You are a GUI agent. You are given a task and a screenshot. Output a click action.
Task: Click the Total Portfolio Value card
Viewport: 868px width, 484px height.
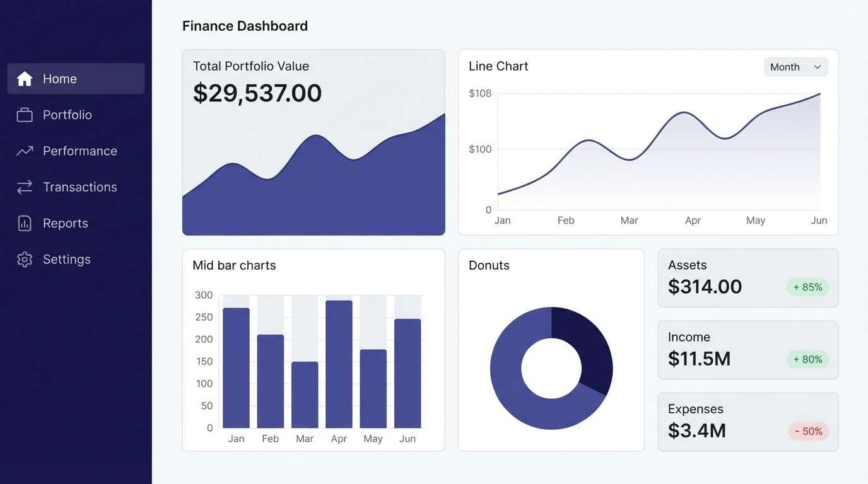click(x=314, y=142)
